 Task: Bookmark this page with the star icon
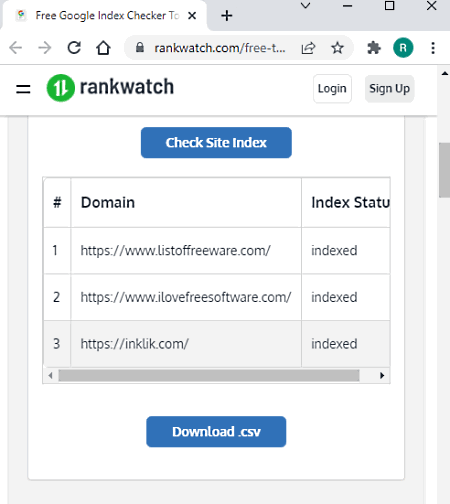pos(337,48)
